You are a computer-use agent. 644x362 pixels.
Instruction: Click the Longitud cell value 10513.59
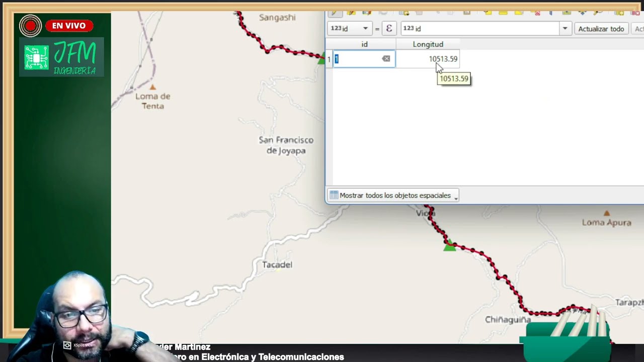point(443,59)
